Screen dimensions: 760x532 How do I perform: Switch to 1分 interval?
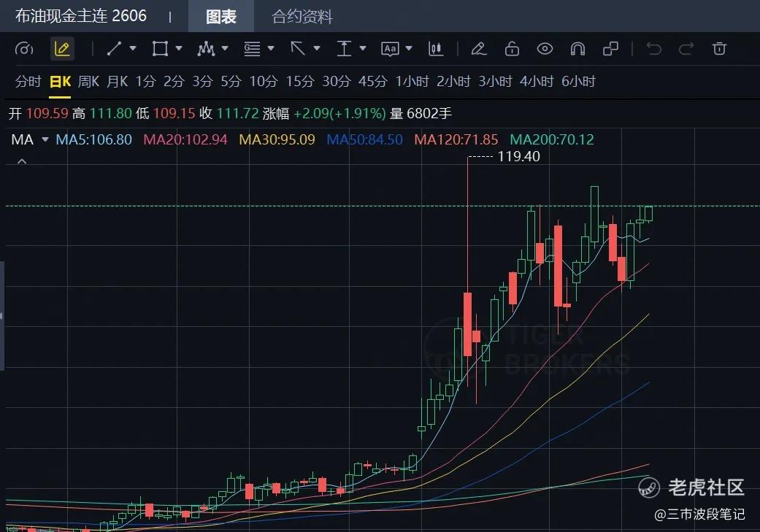click(145, 82)
